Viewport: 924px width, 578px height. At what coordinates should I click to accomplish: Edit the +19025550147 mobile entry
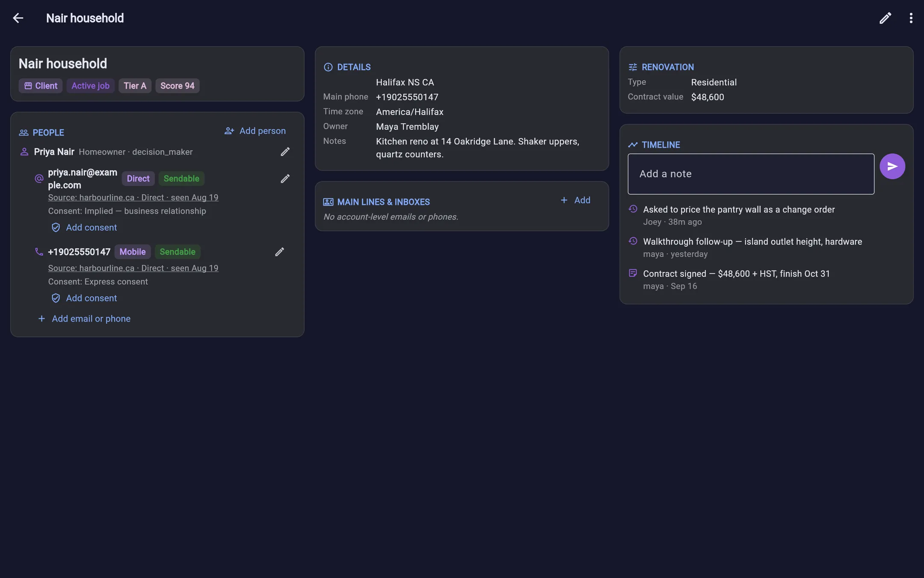pos(279,252)
